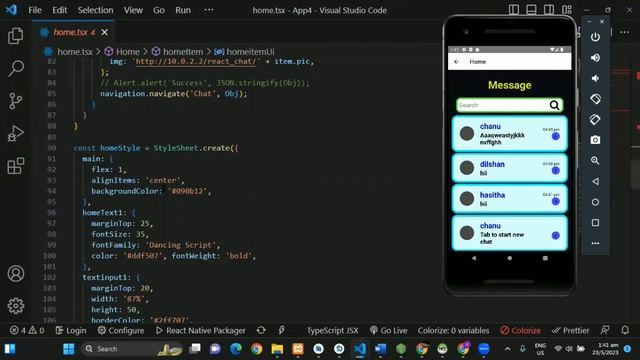
Task: Open Microsoft Word from taskbar
Action: [x=380, y=349]
